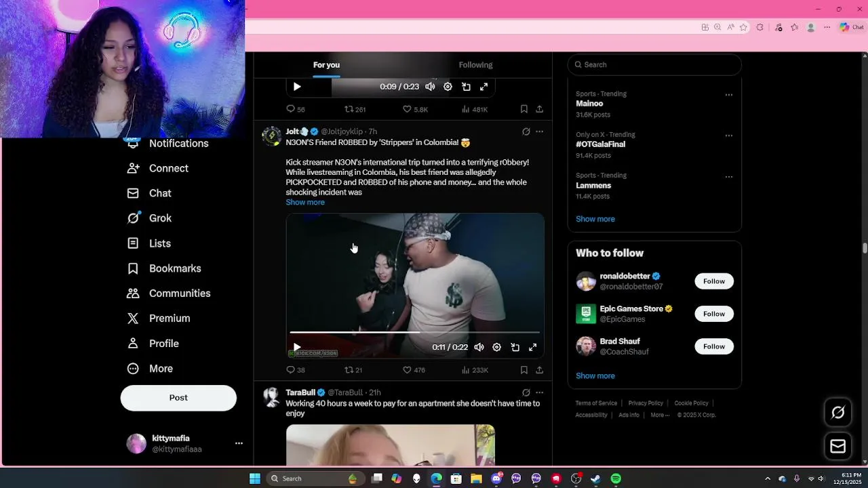The width and height of the screenshot is (868, 488).
Task: Open Bookmarks in the sidebar
Action: [164, 268]
